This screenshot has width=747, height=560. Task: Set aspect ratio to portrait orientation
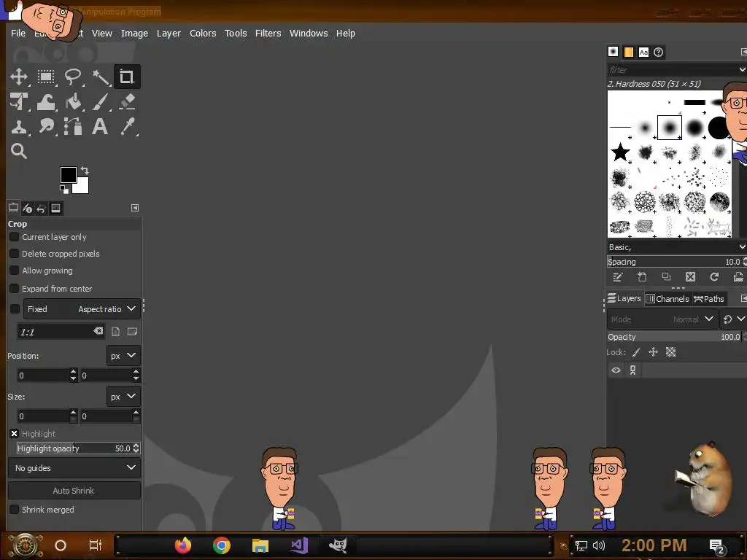tap(116, 332)
